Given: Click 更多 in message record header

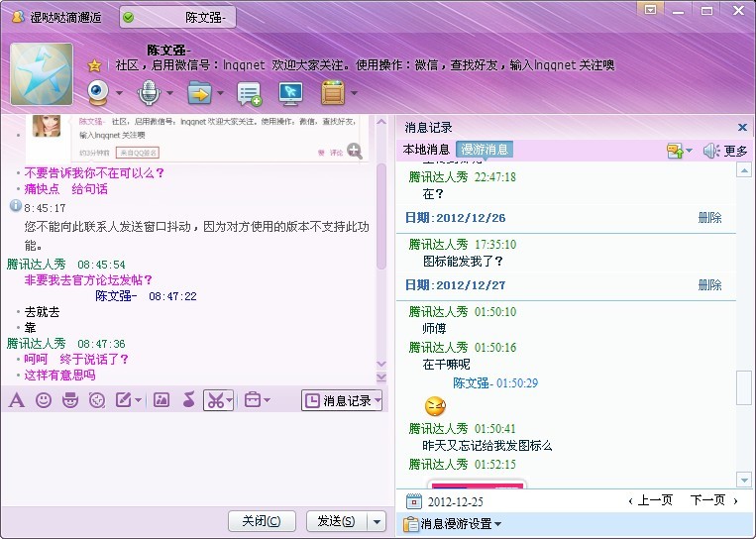Looking at the screenshot, I should click(736, 152).
